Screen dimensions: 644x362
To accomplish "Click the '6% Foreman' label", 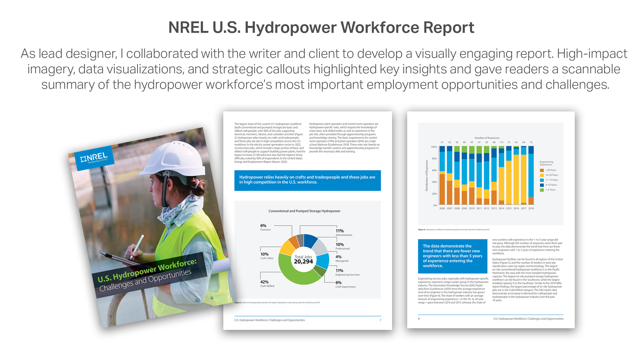I will (265, 227).
